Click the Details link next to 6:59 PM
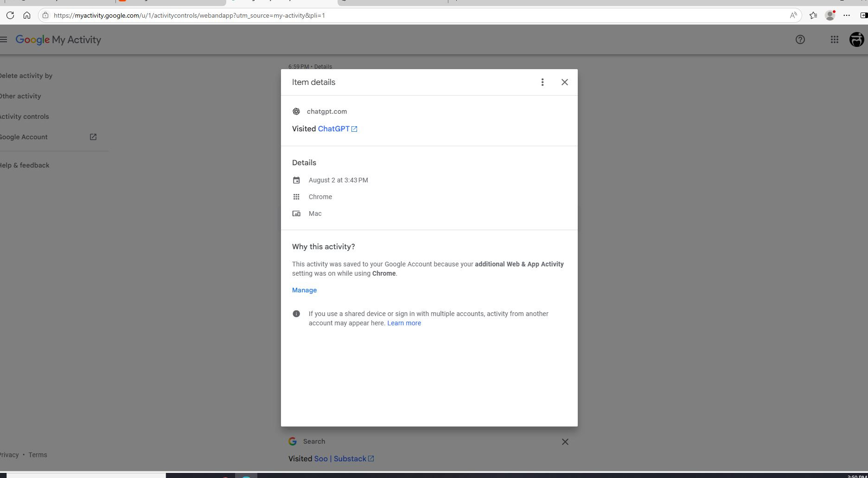Screen dimensions: 868x478 click(x=323, y=67)
